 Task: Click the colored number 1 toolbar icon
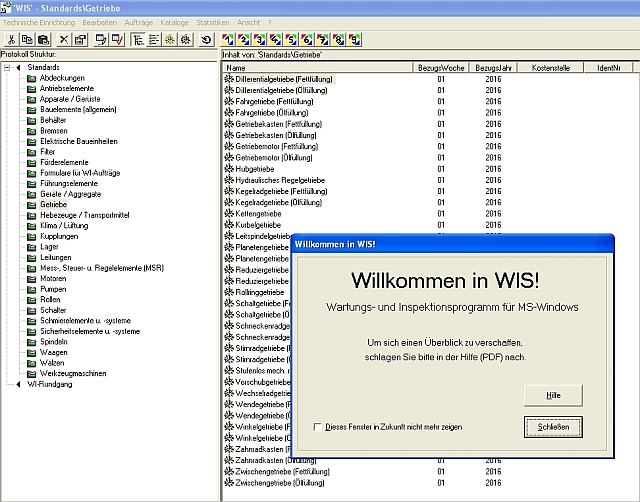228,40
